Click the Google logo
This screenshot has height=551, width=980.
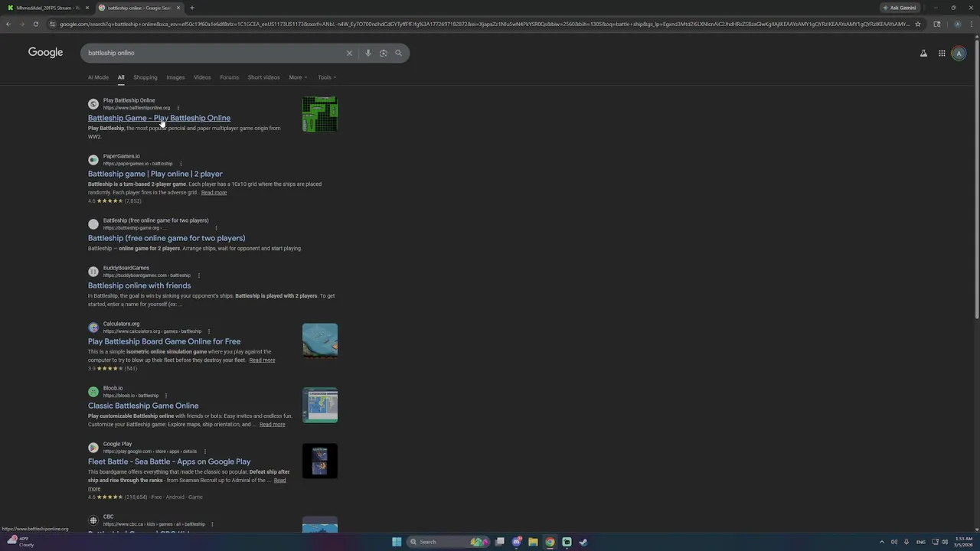(45, 52)
